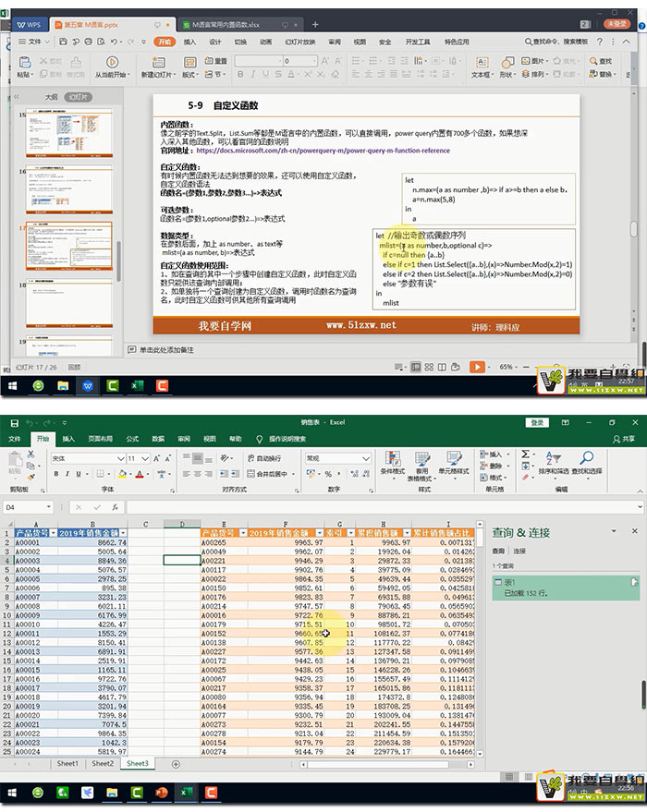Click Excel Cell Styles (单元格样式)

coord(454,462)
